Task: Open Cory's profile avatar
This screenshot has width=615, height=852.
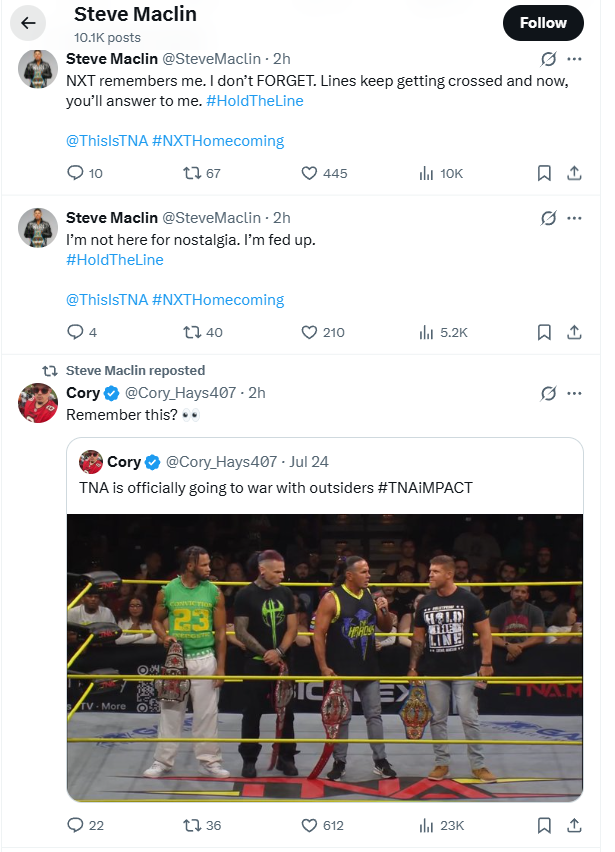Action: coord(38,402)
